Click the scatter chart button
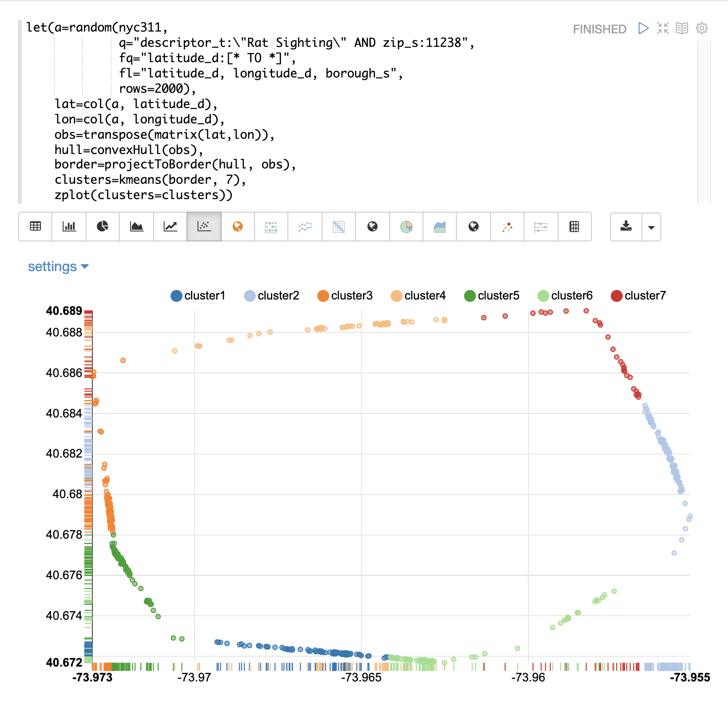This screenshot has width=728, height=708. point(204,227)
